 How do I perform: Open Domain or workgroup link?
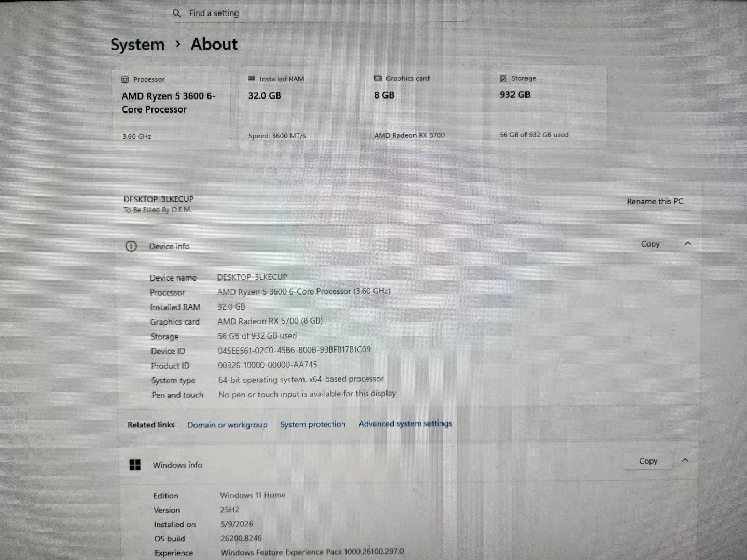pos(227,425)
